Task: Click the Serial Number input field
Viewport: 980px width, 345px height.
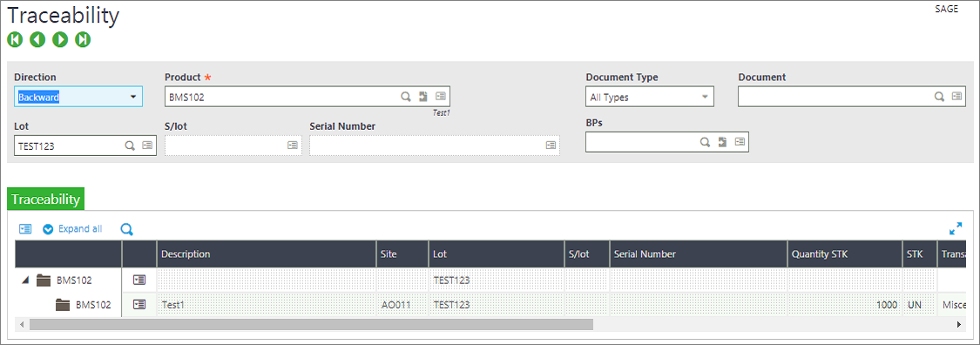Action: tap(435, 145)
